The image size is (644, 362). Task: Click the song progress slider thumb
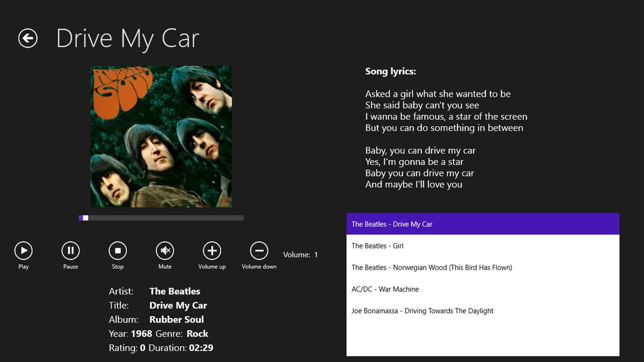[x=85, y=218]
